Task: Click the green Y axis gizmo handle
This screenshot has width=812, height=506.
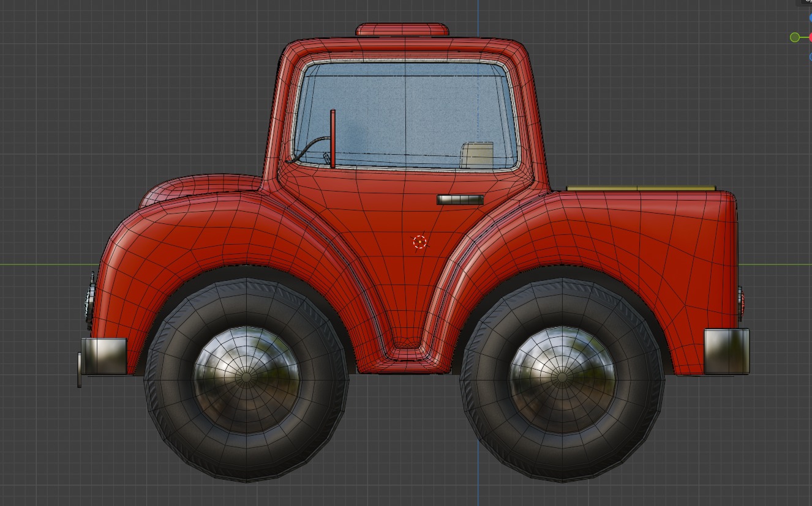Action: point(795,37)
